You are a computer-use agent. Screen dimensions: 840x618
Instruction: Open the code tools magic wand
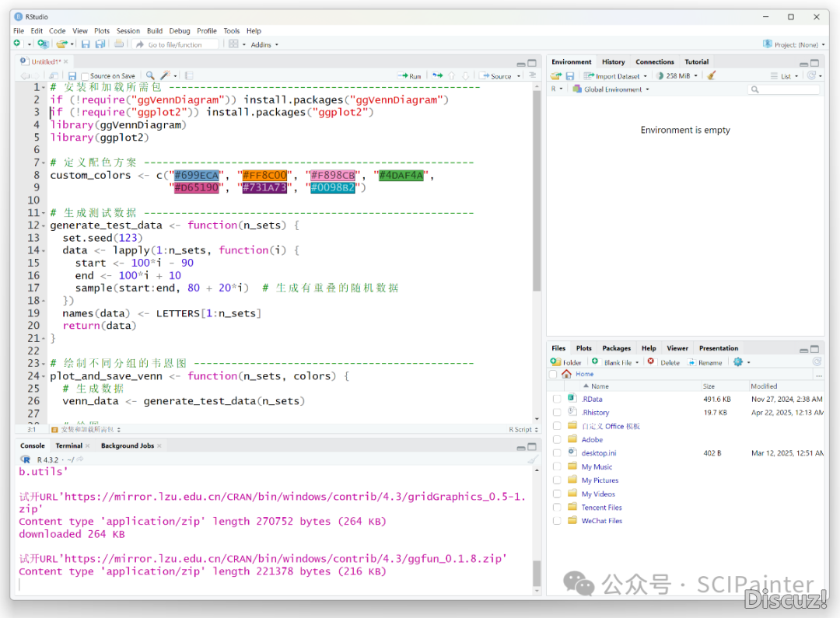pyautogui.click(x=166, y=76)
